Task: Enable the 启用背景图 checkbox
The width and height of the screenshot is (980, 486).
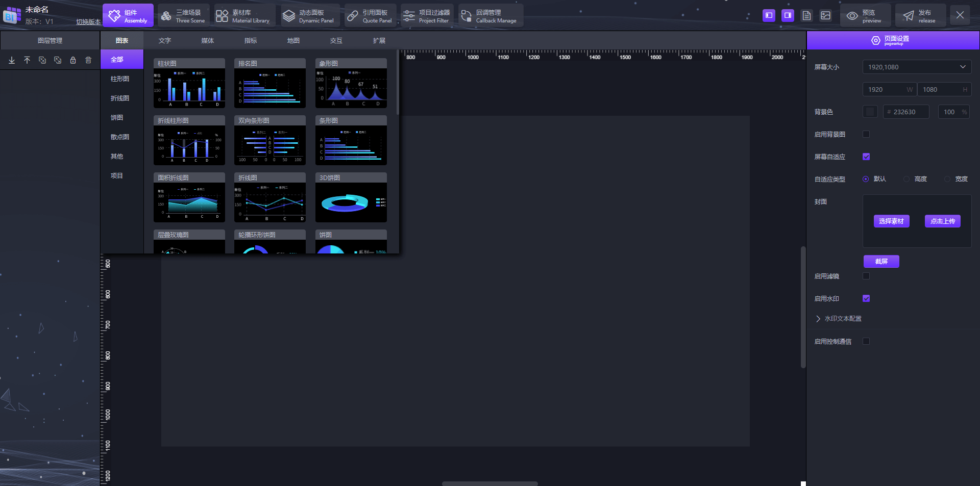Action: pyautogui.click(x=866, y=134)
